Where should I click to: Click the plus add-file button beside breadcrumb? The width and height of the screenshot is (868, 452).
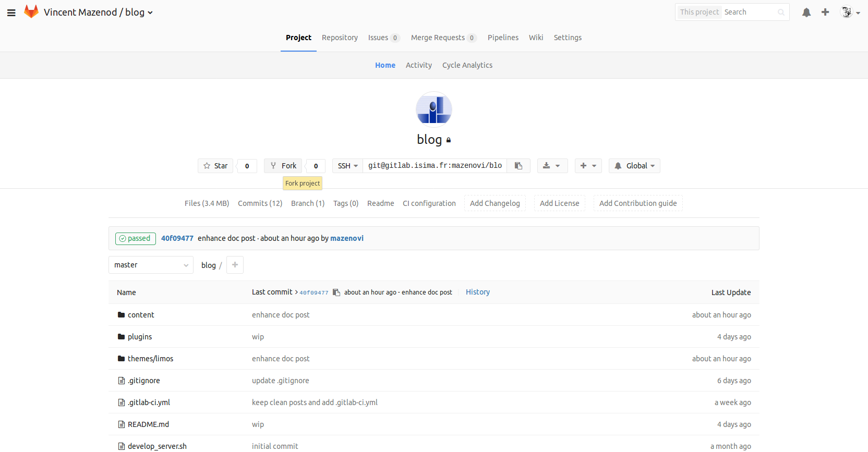[235, 265]
